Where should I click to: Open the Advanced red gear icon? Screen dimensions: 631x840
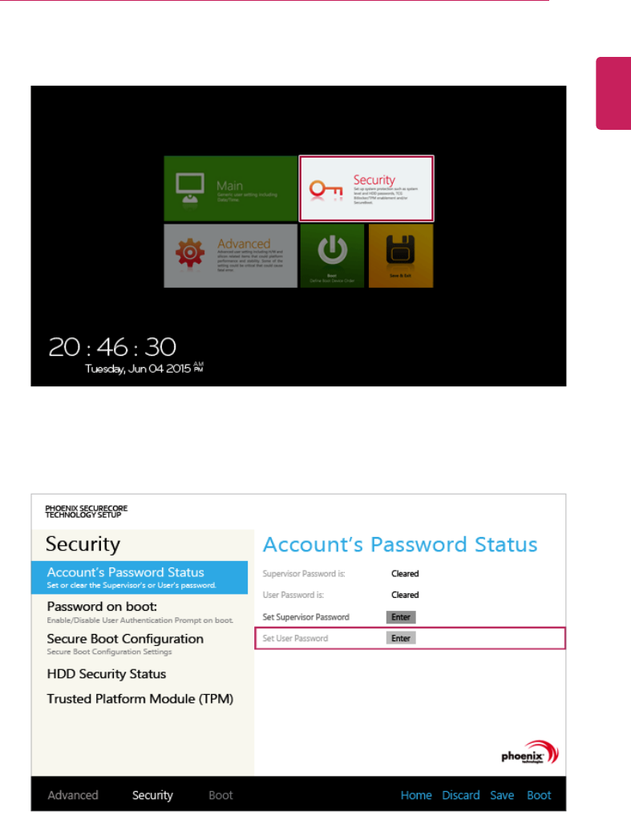pos(190,252)
